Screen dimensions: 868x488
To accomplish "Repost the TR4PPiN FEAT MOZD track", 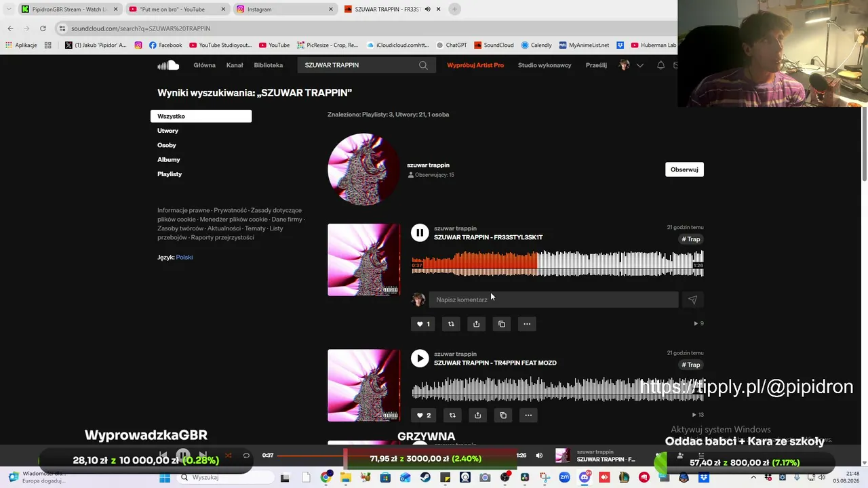I will click(452, 415).
